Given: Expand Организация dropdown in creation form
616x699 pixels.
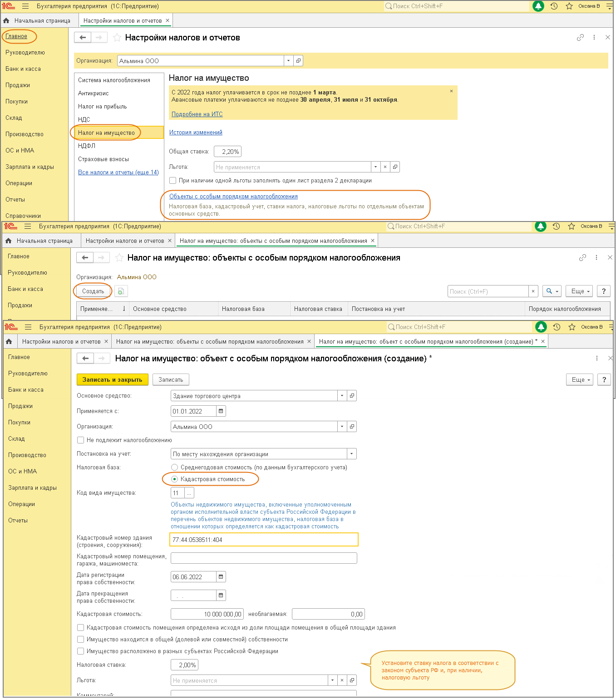Looking at the screenshot, I should pyautogui.click(x=342, y=427).
